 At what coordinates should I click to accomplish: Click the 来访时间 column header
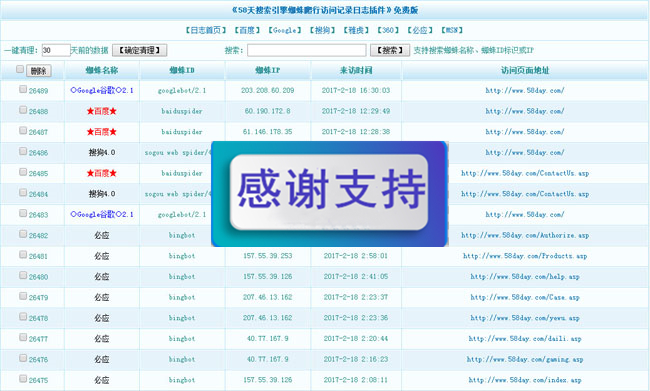(x=356, y=70)
